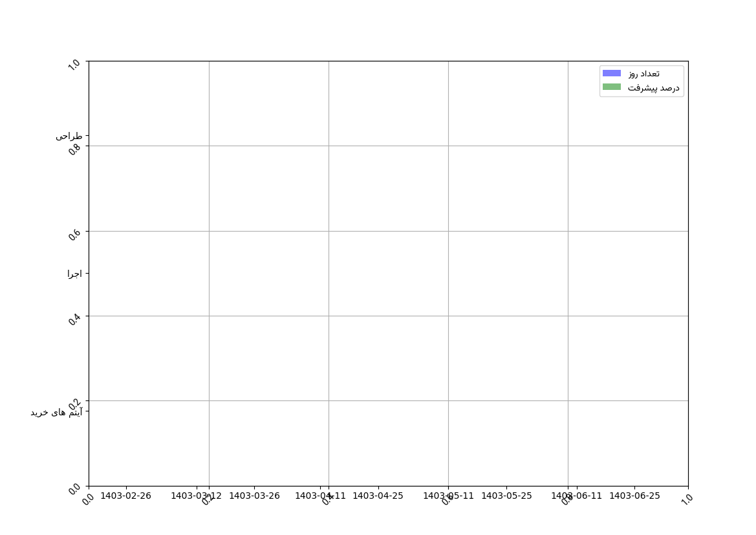Screen dimensions: 756x535
Task: Select the درصد پیشرفت legend label
Action: pos(653,87)
